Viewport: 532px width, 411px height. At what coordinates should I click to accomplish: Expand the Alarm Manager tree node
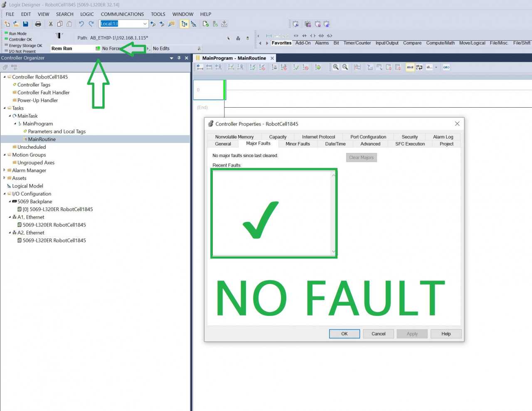point(5,170)
